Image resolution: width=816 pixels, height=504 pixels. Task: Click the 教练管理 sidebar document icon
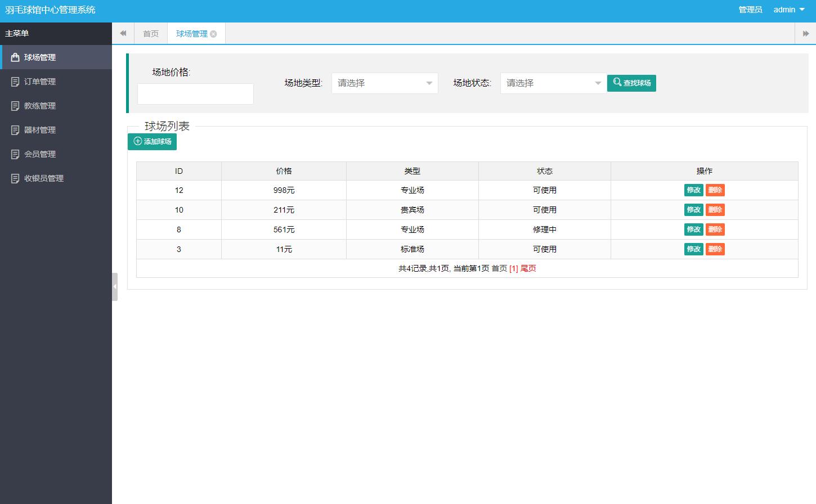[x=15, y=106]
